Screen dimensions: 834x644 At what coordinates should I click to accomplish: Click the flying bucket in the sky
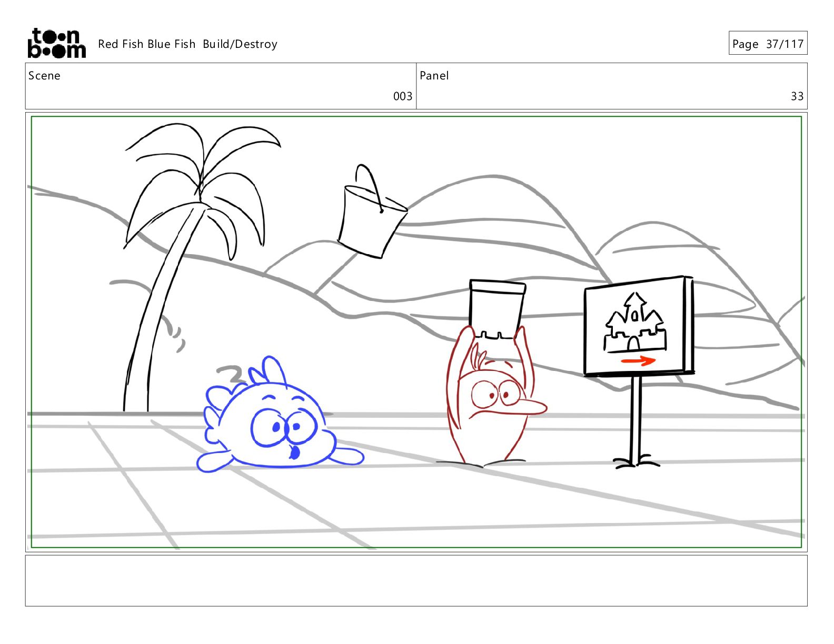[372, 212]
